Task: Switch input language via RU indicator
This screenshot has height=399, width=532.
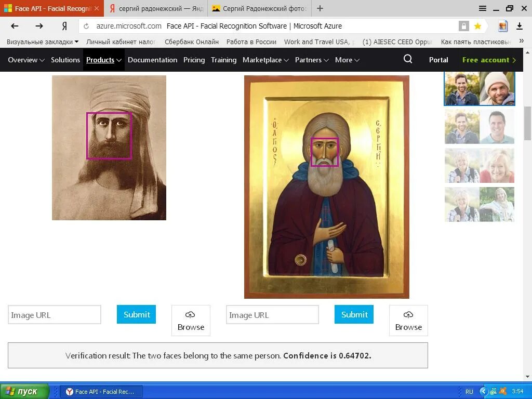Action: pos(469,392)
